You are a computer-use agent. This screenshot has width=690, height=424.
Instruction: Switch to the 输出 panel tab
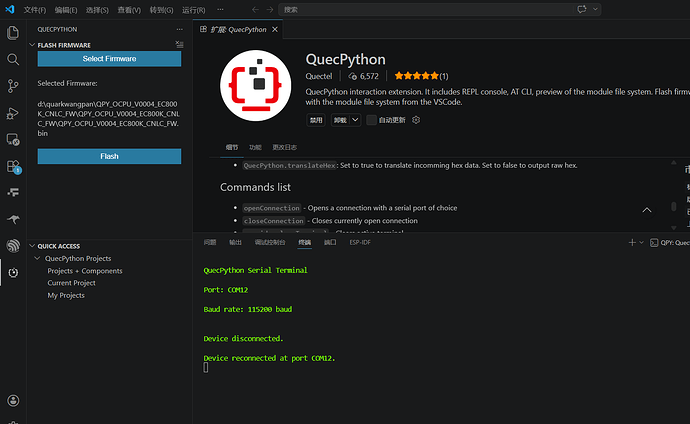(x=235, y=242)
